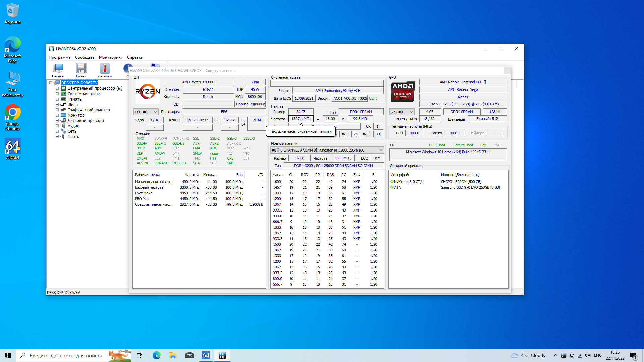
Task: Click the memory frequency 1597.1 МГц field
Action: click(x=301, y=119)
